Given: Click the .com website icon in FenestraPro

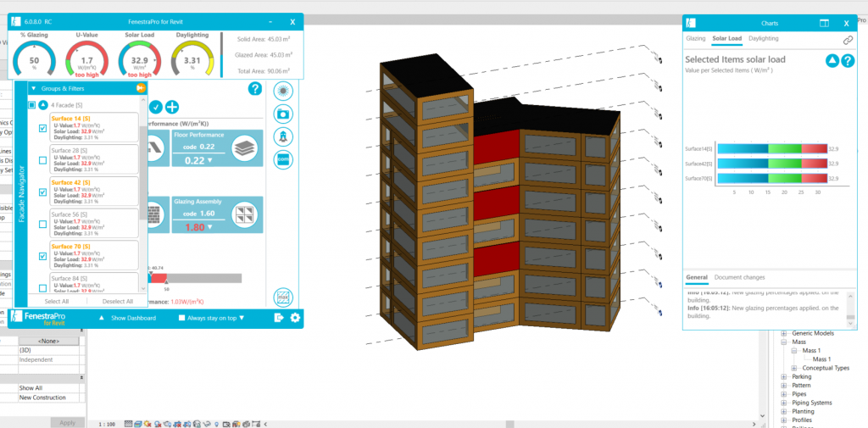Looking at the screenshot, I should (x=283, y=159).
